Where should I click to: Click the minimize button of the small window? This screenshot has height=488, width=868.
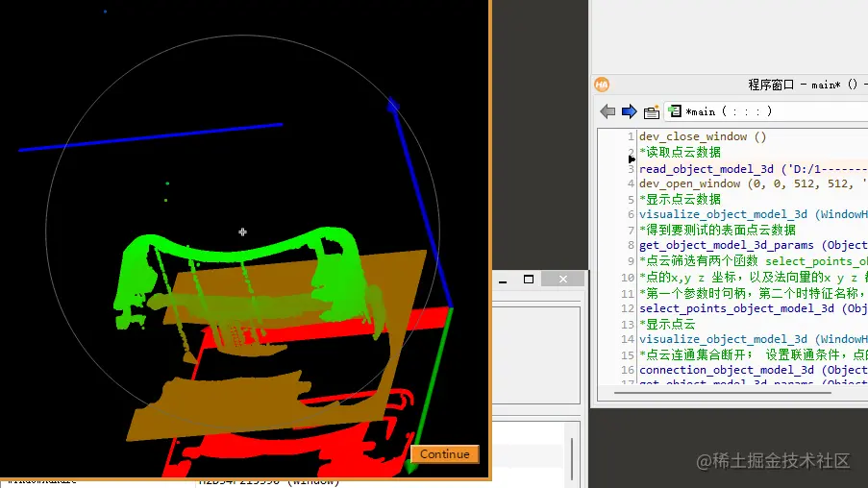coord(503,280)
